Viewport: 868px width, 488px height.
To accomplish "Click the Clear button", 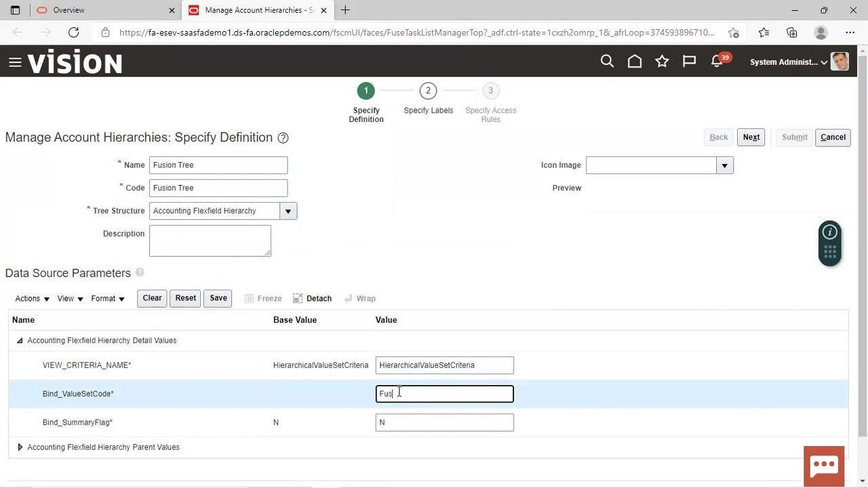I will click(152, 298).
